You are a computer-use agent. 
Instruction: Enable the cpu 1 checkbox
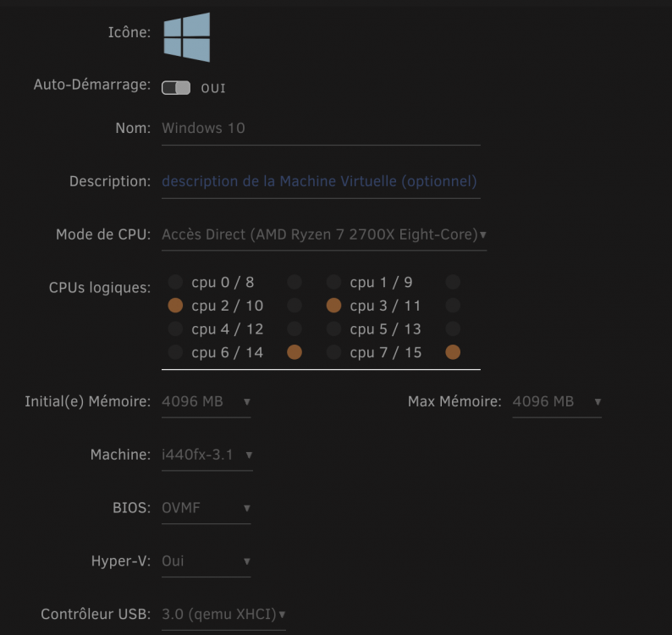coord(333,282)
